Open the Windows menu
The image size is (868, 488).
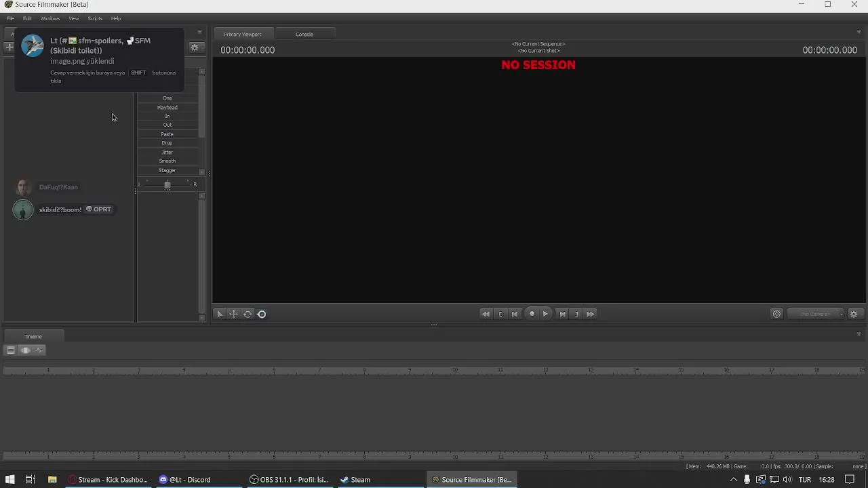50,18
